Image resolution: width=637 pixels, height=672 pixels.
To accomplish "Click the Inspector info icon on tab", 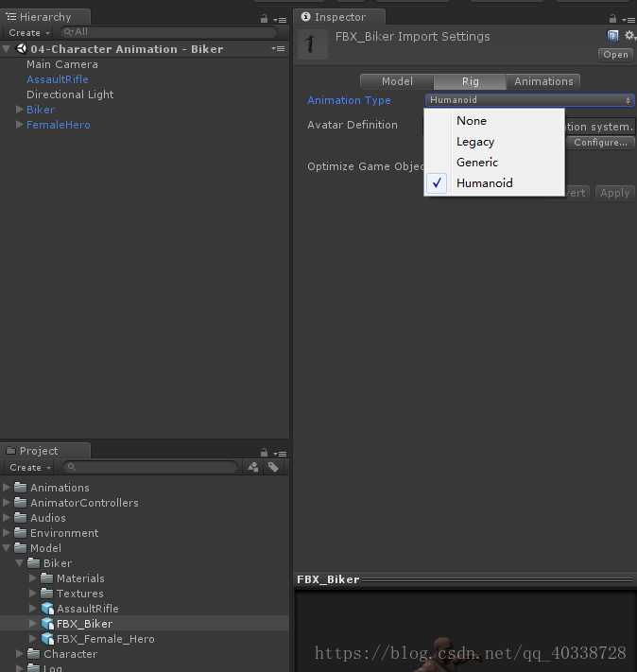I will click(305, 16).
